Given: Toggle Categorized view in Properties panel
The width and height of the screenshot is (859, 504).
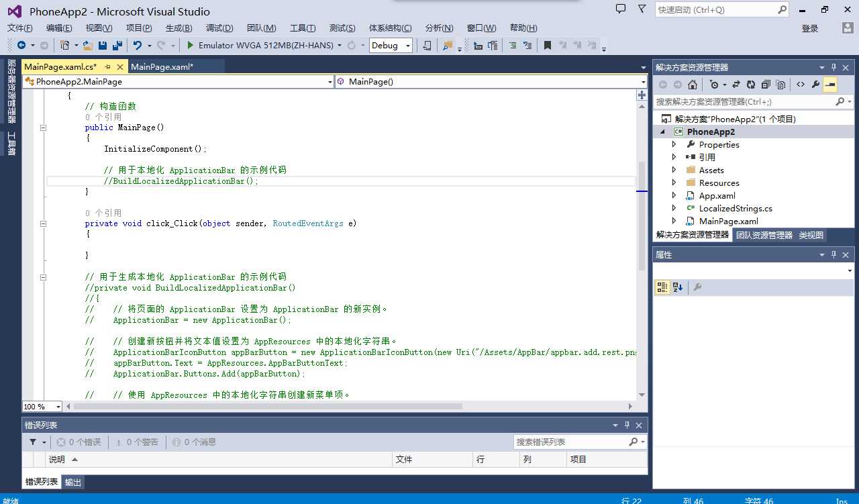Looking at the screenshot, I should (x=662, y=287).
